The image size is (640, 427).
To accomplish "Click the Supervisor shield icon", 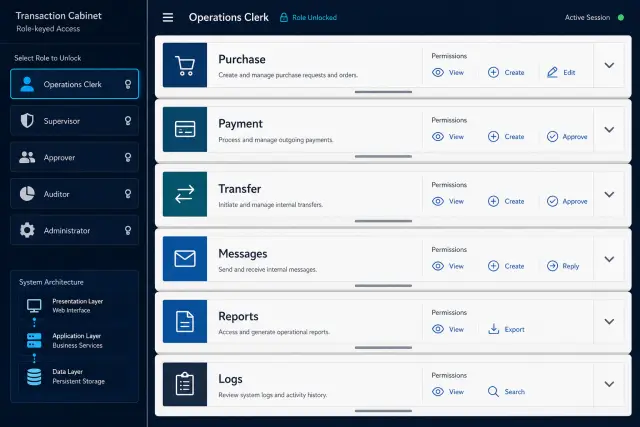I will [27, 121].
